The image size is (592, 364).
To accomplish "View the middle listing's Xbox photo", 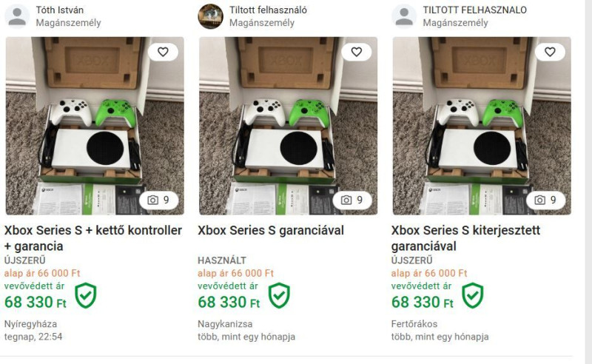I will [288, 126].
